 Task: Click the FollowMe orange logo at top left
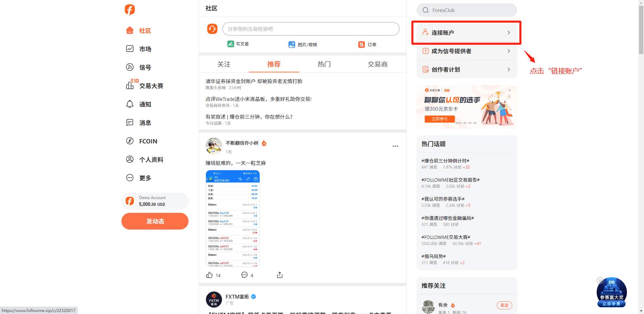[x=130, y=10]
